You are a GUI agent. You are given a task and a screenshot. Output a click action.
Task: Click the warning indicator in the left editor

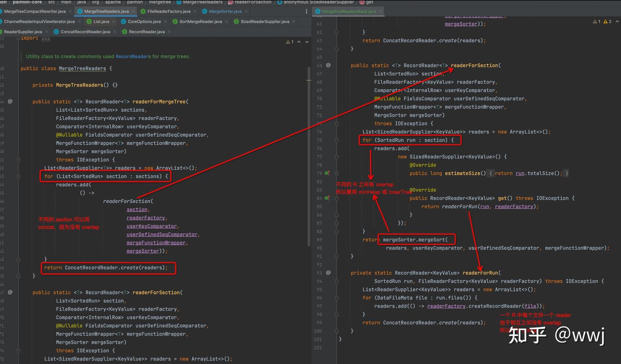[290, 42]
